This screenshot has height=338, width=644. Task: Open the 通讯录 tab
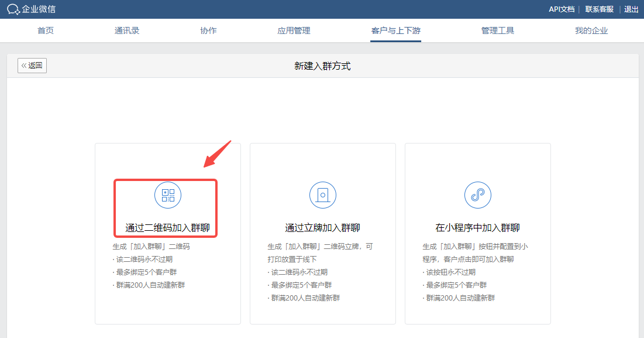(x=127, y=30)
